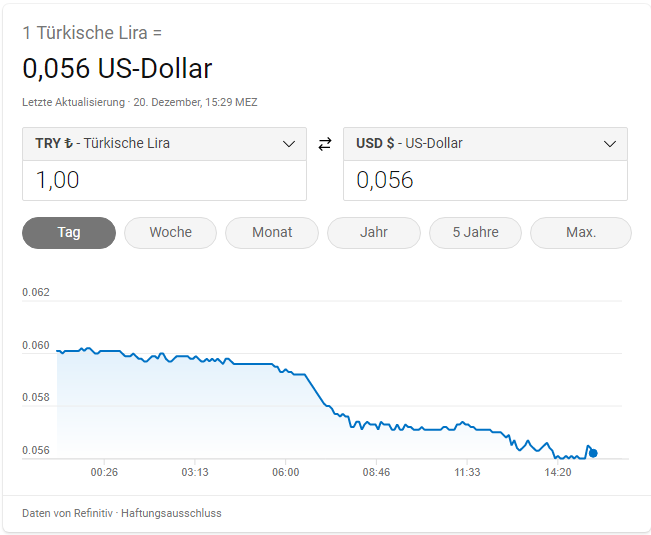The height and width of the screenshot is (535, 651).
Task: Select the 5 Jahre range
Action: click(475, 232)
